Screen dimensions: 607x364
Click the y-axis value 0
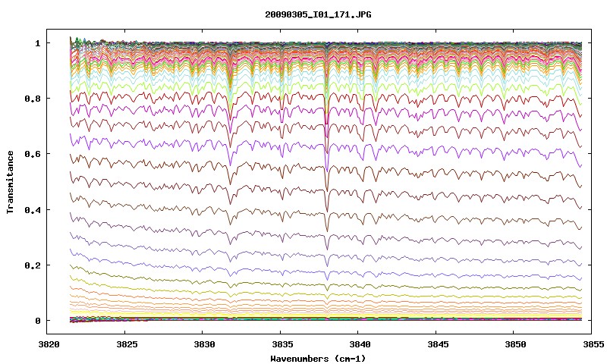click(x=37, y=321)
